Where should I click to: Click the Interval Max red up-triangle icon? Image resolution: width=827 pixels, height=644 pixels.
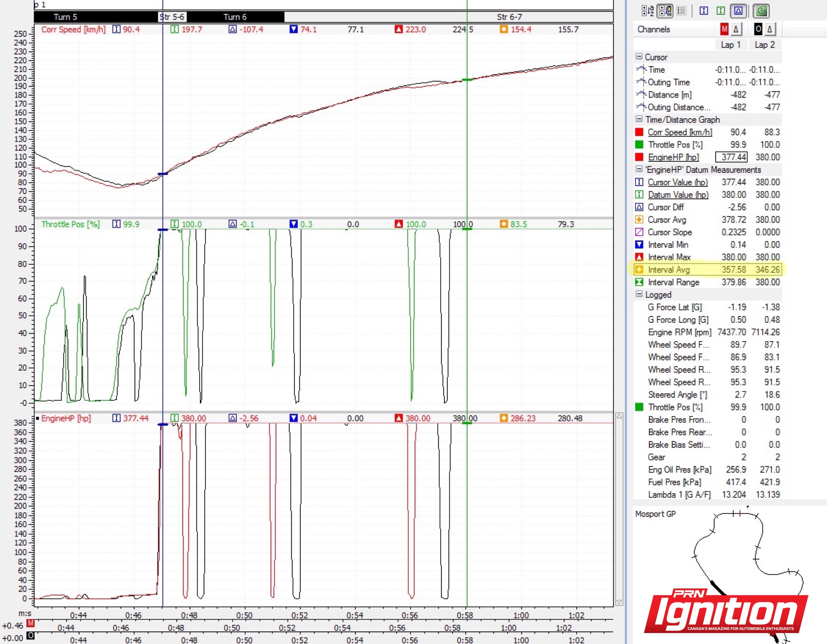639,257
